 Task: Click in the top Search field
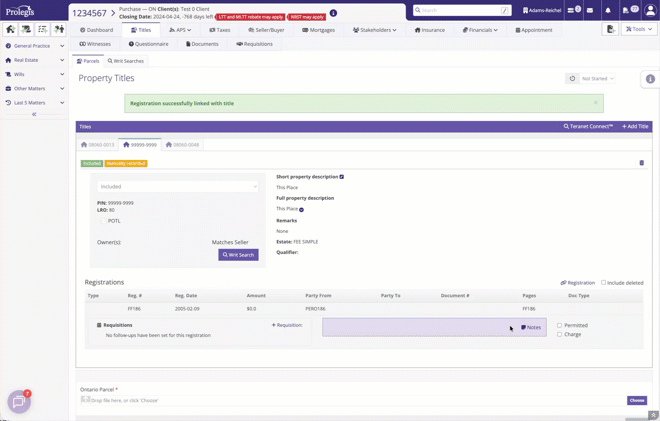(x=462, y=10)
